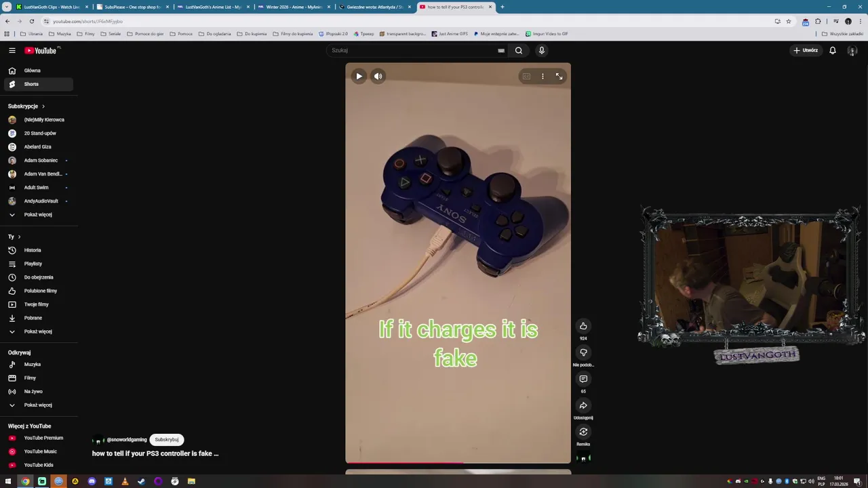Image resolution: width=868 pixels, height=488 pixels.
Task: Open the @snoworldgaming channel name
Action: tap(127, 440)
